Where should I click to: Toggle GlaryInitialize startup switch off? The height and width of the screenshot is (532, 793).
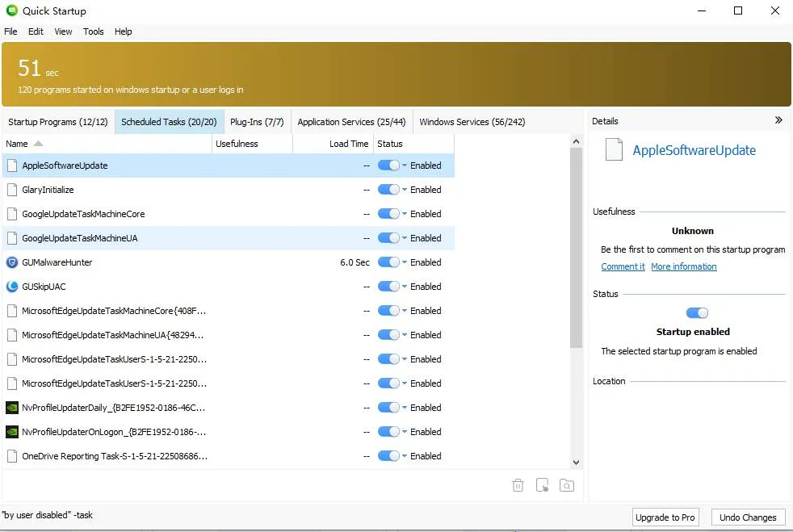pos(388,190)
